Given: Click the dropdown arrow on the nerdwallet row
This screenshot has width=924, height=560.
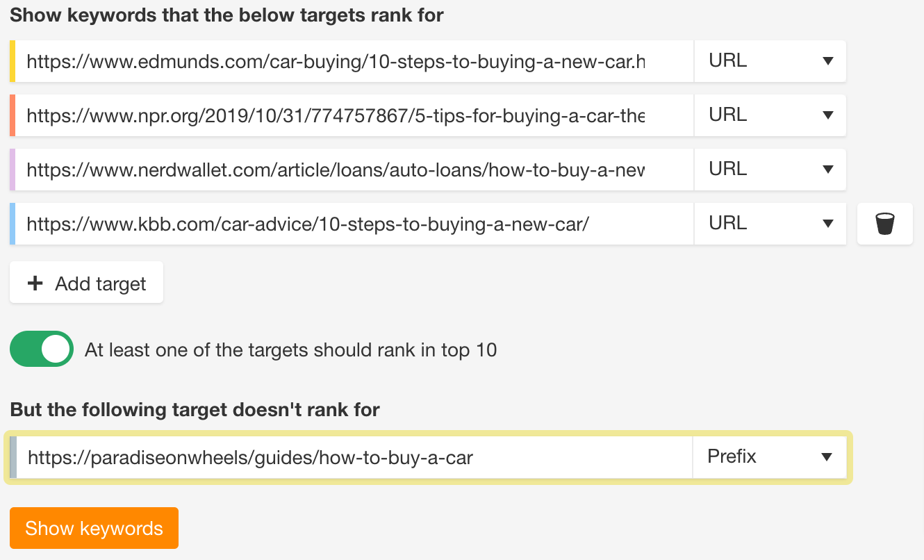Looking at the screenshot, I should [x=827, y=169].
